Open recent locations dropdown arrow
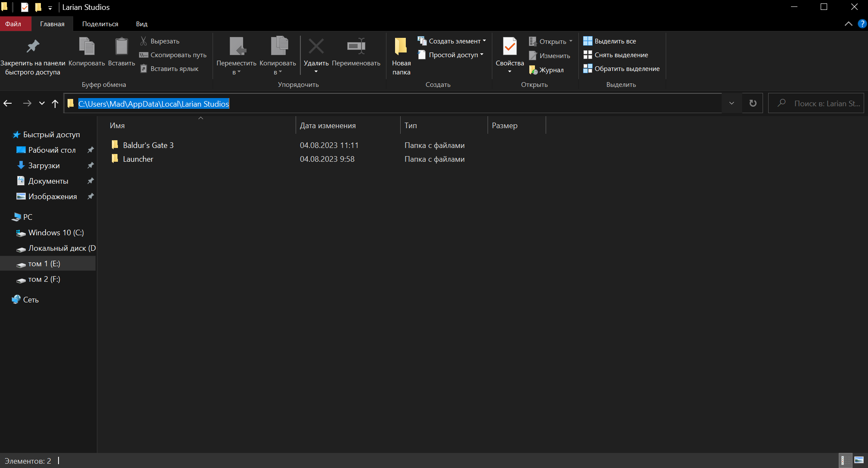This screenshot has height=468, width=868. [x=42, y=103]
